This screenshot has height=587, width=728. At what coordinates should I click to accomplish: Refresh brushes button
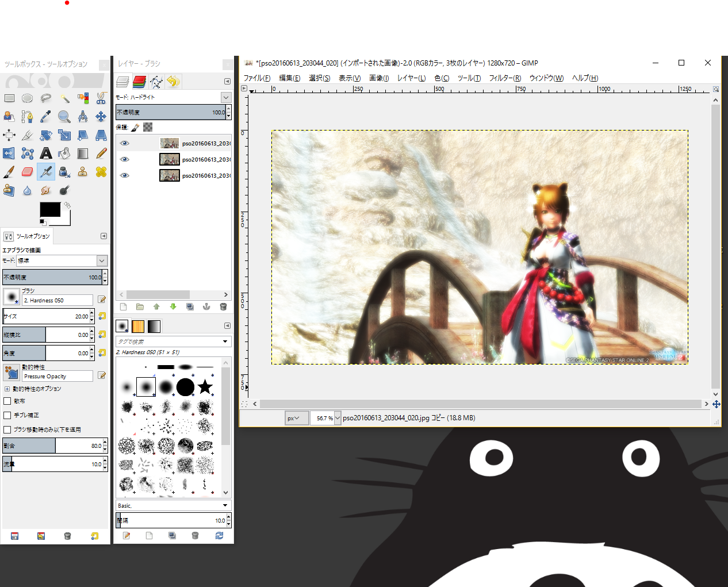point(219,535)
